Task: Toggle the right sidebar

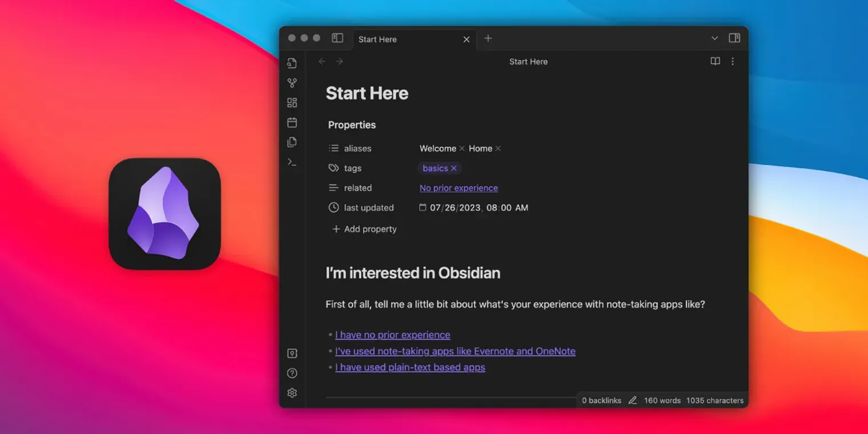Action: [734, 38]
